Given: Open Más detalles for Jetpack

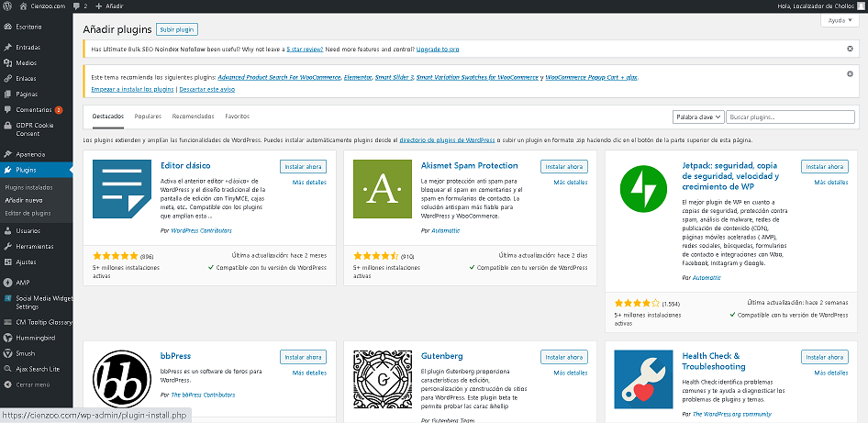Looking at the screenshot, I should pos(831,183).
